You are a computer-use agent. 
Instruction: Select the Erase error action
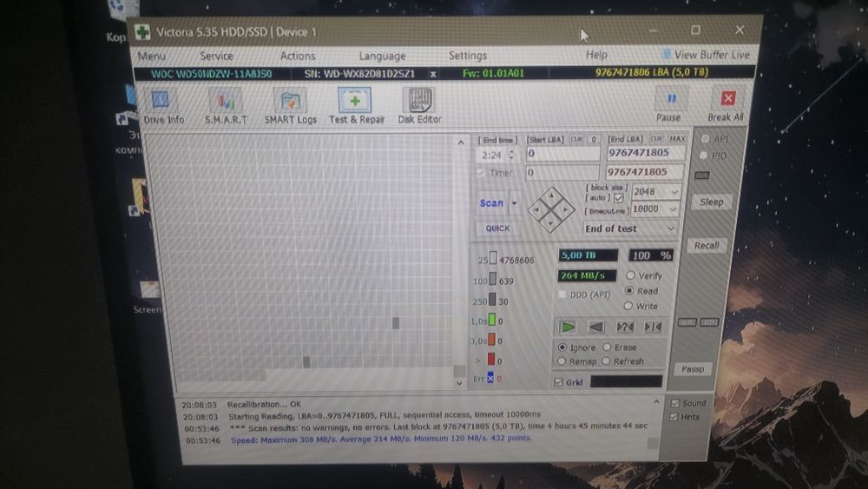point(607,347)
